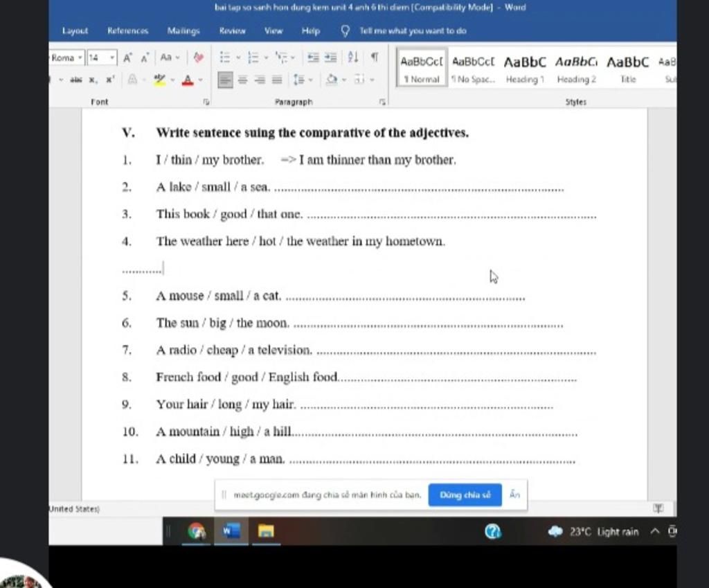Open the View ribbon tab
Screen dimensions: 709x588
(x=273, y=30)
